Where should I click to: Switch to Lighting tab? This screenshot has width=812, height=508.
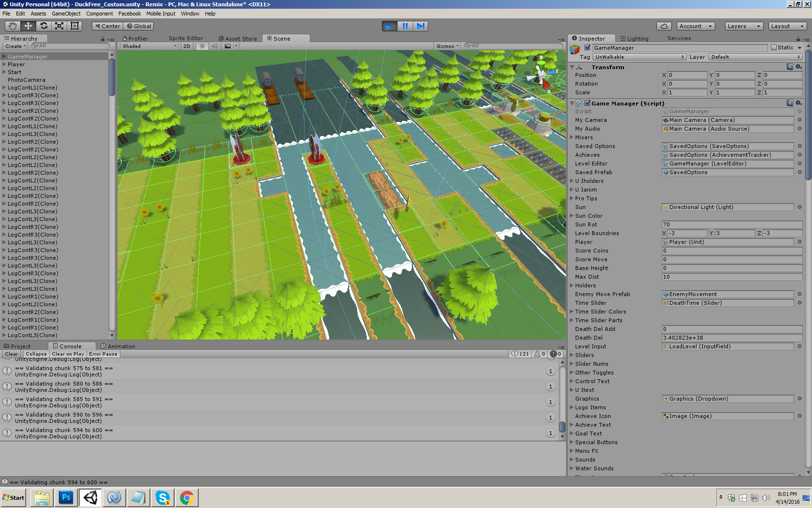click(635, 38)
